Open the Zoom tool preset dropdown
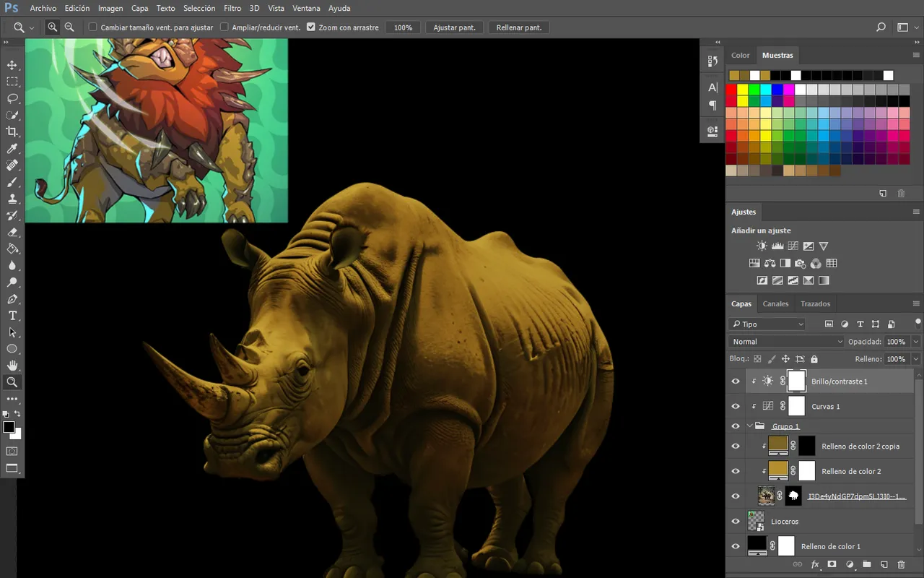This screenshot has width=924, height=578. click(x=32, y=27)
